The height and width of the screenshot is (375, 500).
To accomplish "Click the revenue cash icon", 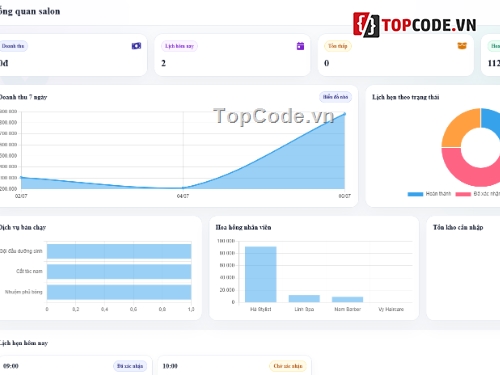I will [x=136, y=46].
